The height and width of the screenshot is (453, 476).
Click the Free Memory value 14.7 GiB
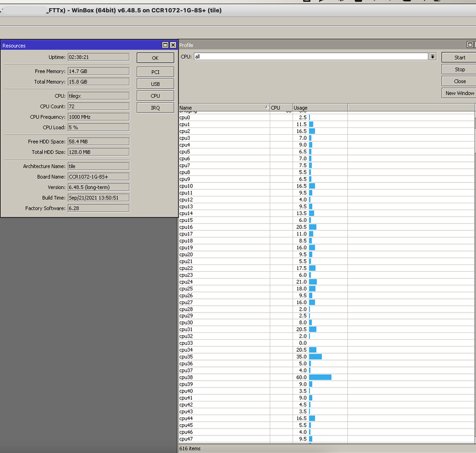(99, 71)
